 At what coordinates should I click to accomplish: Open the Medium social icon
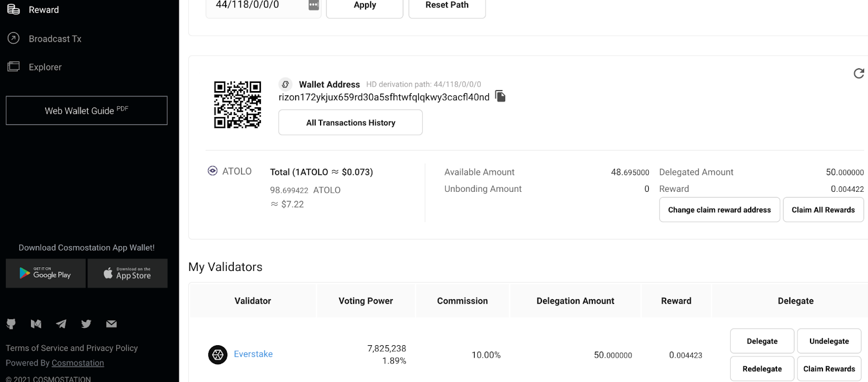36,324
